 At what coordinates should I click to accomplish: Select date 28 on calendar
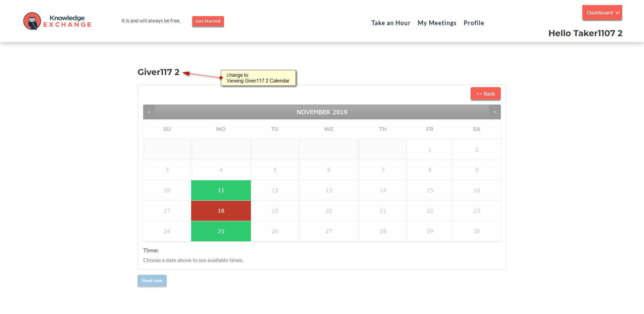383,231
